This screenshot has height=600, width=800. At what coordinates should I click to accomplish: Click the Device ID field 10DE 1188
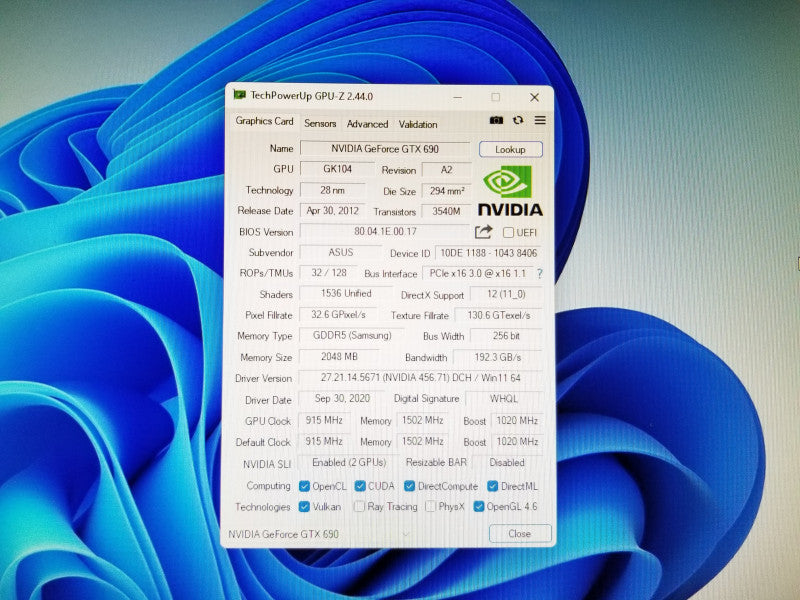(x=488, y=253)
